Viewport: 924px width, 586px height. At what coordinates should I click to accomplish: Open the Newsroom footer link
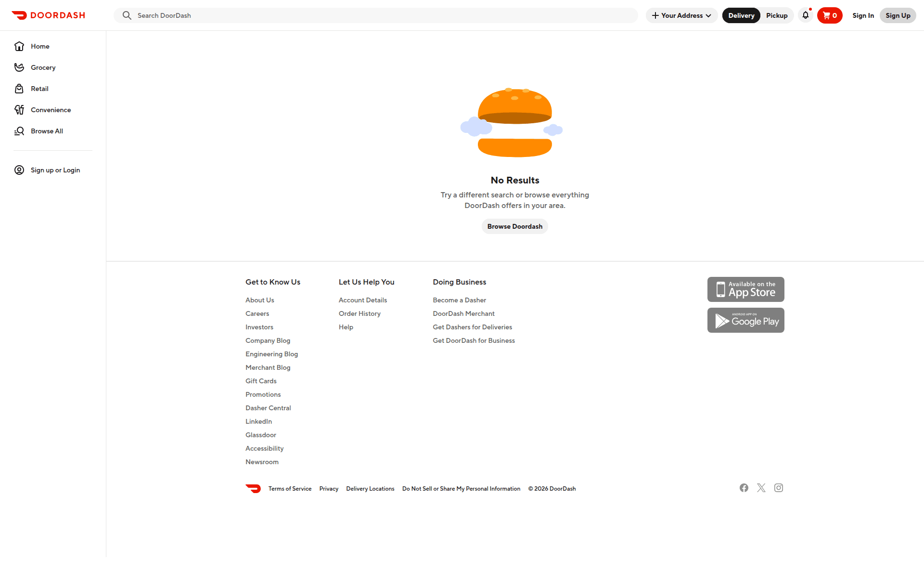tap(262, 462)
